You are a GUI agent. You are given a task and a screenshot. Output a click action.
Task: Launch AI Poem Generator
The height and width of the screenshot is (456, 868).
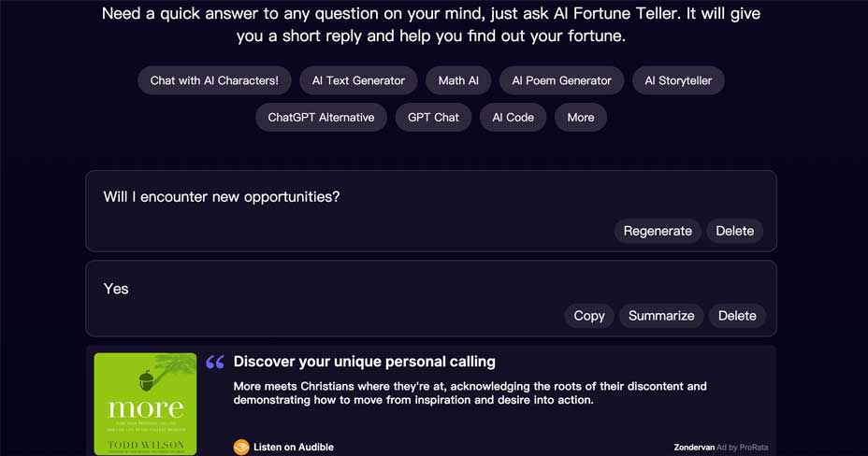click(561, 80)
